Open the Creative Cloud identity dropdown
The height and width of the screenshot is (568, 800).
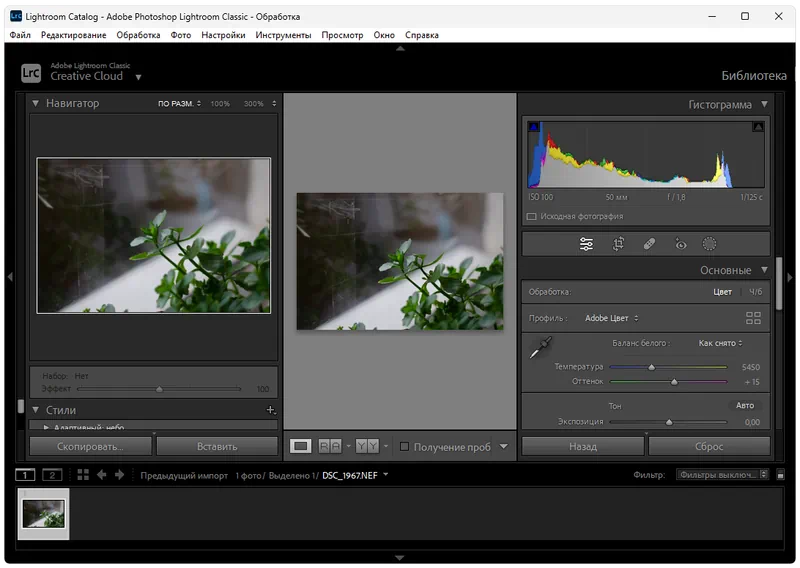(x=138, y=77)
